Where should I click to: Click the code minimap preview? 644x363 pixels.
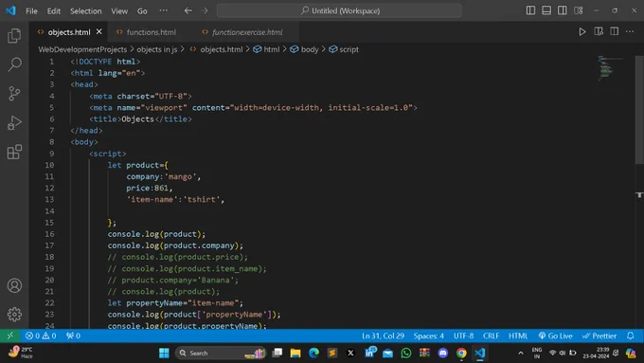(x=610, y=68)
